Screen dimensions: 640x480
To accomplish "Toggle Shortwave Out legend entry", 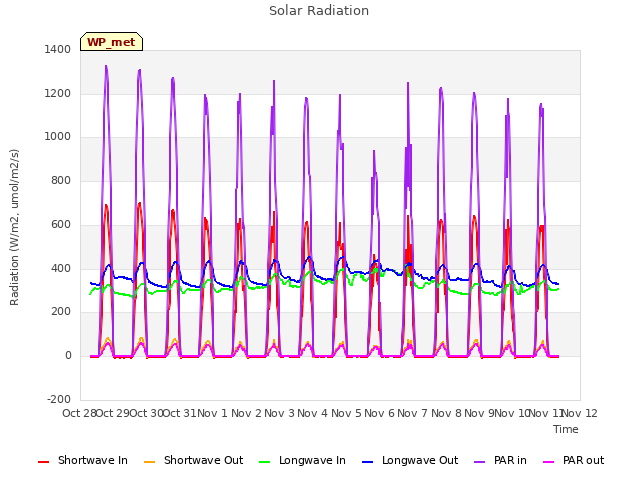I will click(x=193, y=460).
